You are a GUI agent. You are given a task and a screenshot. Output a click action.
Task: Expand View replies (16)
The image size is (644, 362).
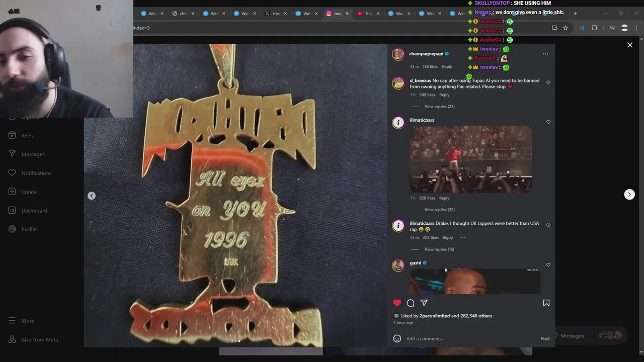point(439,249)
